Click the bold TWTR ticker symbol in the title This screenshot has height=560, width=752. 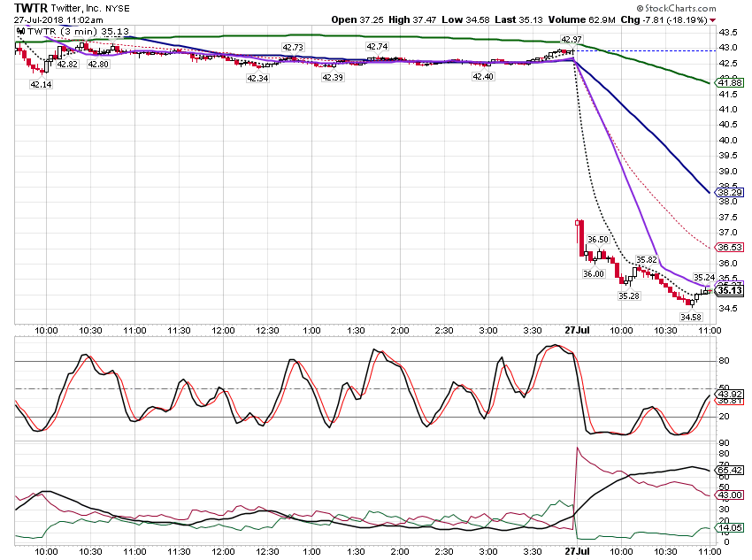coord(31,8)
